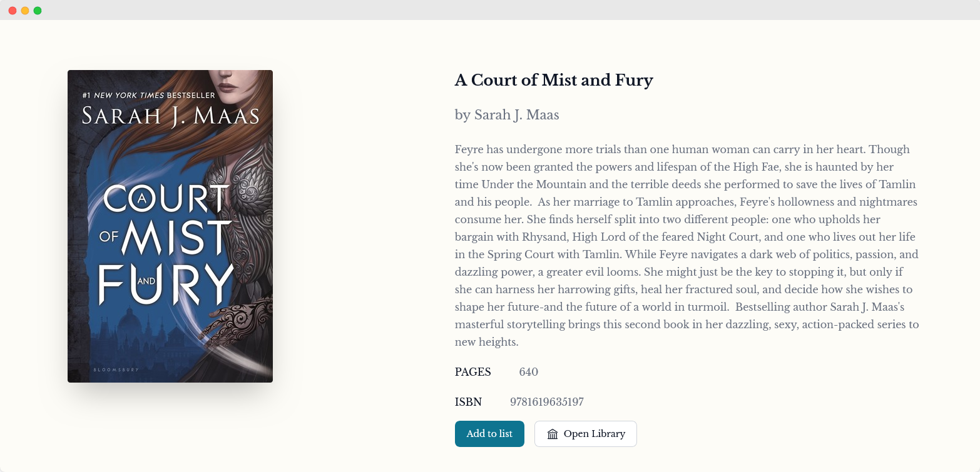Minimize the window using the yellow button
The width and height of the screenshot is (980, 472).
[25, 11]
